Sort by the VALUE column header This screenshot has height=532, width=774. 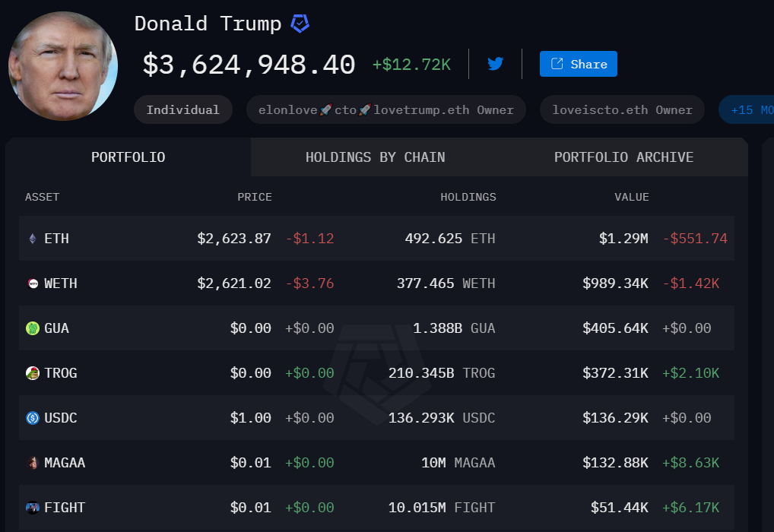(x=631, y=197)
